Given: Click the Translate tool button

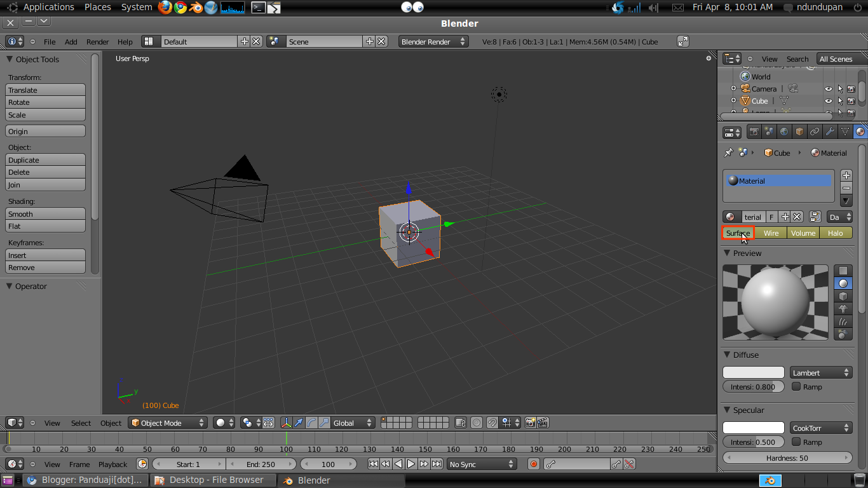Looking at the screenshot, I should point(45,90).
